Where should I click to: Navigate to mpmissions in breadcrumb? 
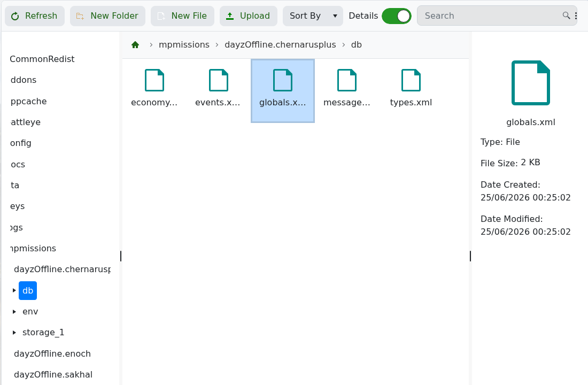pos(184,45)
